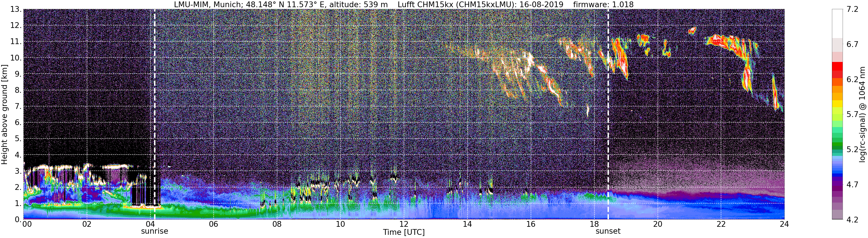
Task: Click the dashed sunset marker line in the plot
Action: [x=608, y=114]
